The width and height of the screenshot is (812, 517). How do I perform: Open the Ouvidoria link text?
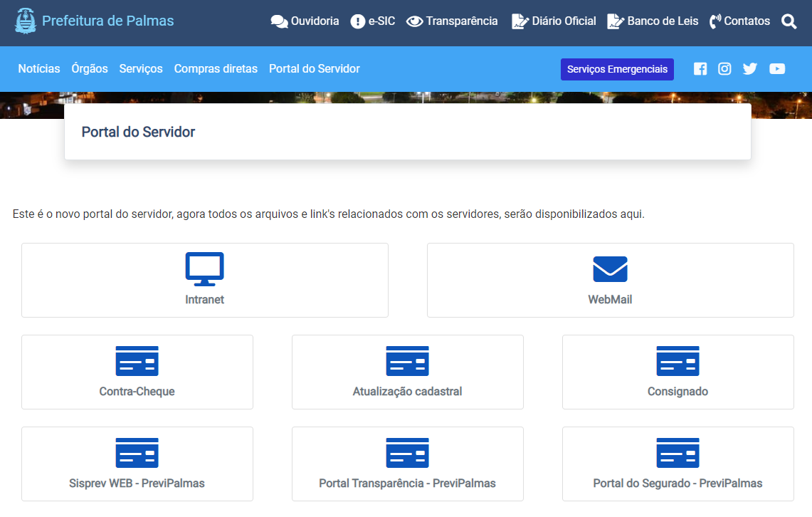[315, 21]
